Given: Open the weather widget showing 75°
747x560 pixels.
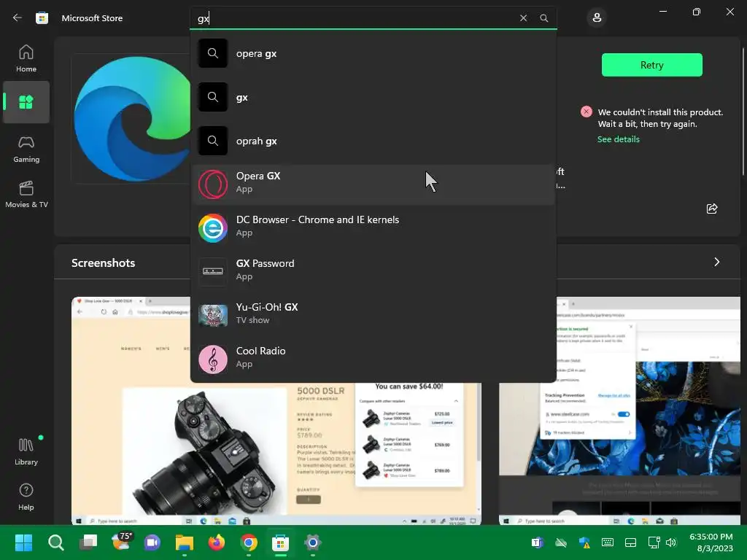Looking at the screenshot, I should tap(120, 542).
